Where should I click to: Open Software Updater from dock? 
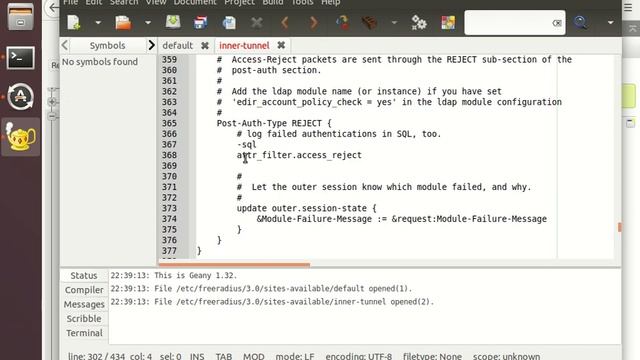tap(20, 96)
